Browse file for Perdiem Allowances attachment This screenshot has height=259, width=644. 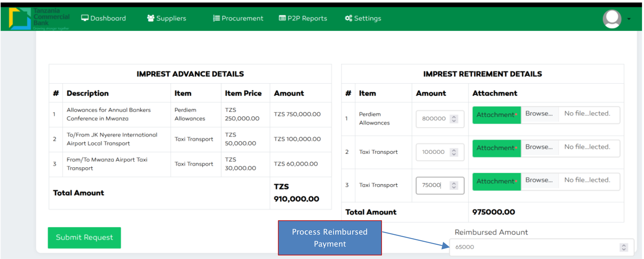click(539, 114)
